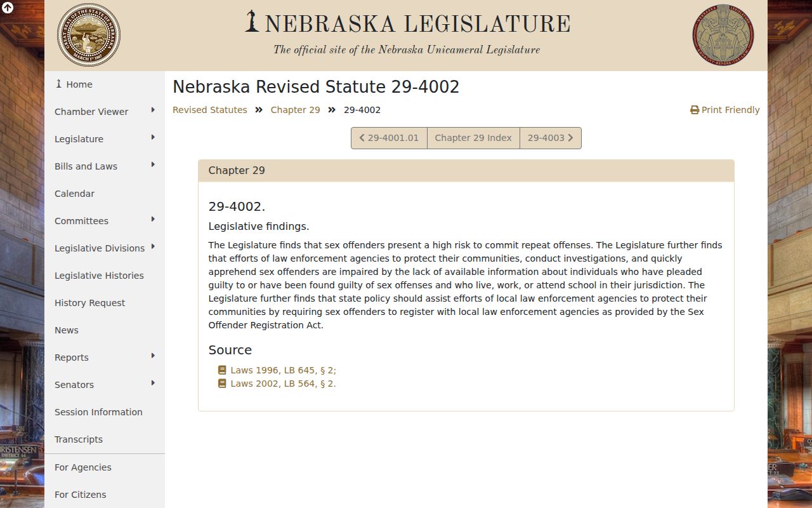This screenshot has height=508, width=812.
Task: Open Legislative Histories in sidebar
Action: pos(105,276)
